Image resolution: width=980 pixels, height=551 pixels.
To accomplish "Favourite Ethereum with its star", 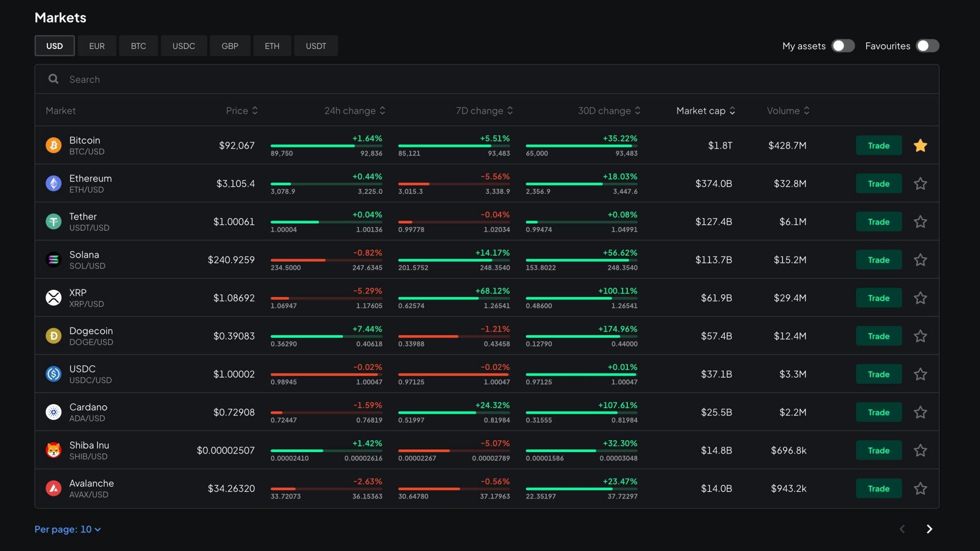I will 920,184.
